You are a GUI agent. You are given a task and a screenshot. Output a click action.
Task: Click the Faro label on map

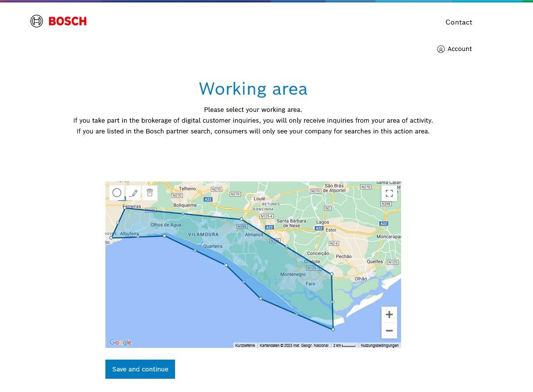coord(310,284)
